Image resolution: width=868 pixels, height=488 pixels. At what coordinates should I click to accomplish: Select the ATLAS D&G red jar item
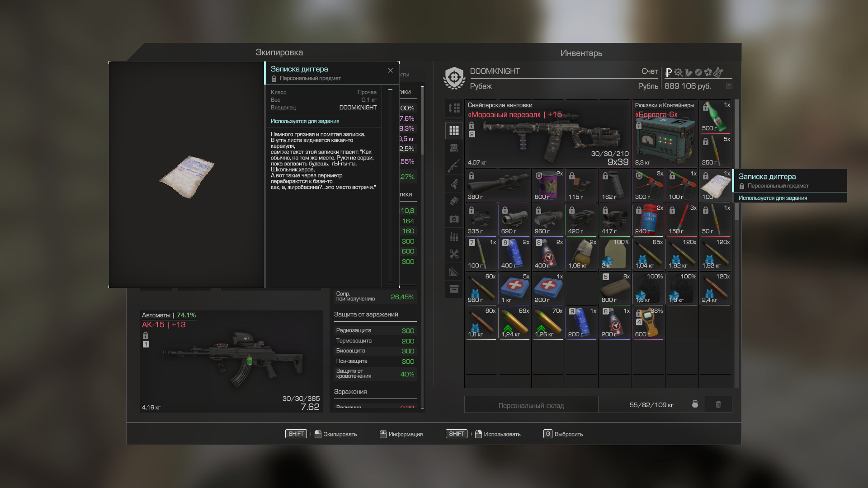[648, 220]
